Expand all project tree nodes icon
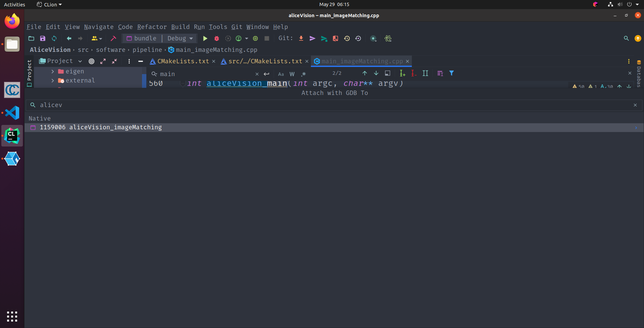The width and height of the screenshot is (644, 328). pyautogui.click(x=103, y=61)
